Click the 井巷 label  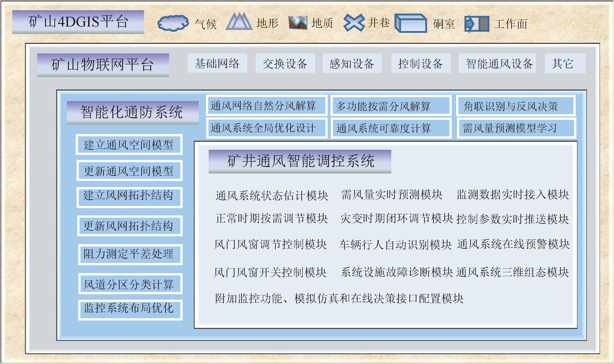[x=379, y=23]
